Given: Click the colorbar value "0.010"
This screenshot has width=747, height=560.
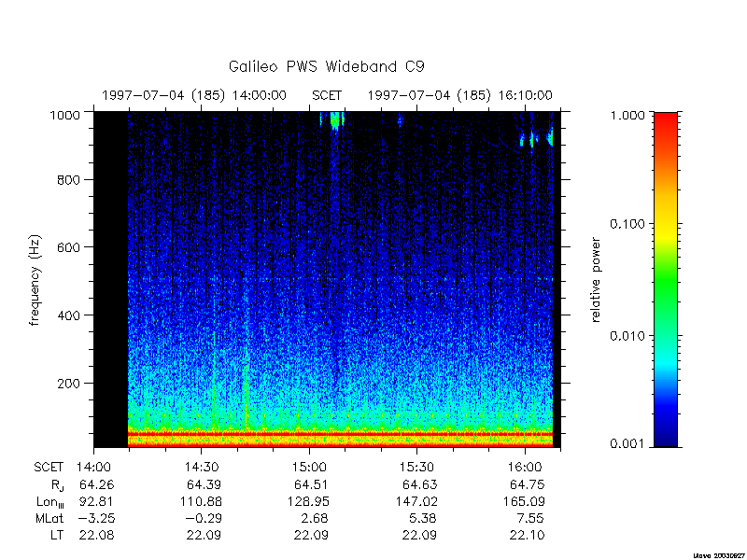Looking at the screenshot, I should point(628,336).
